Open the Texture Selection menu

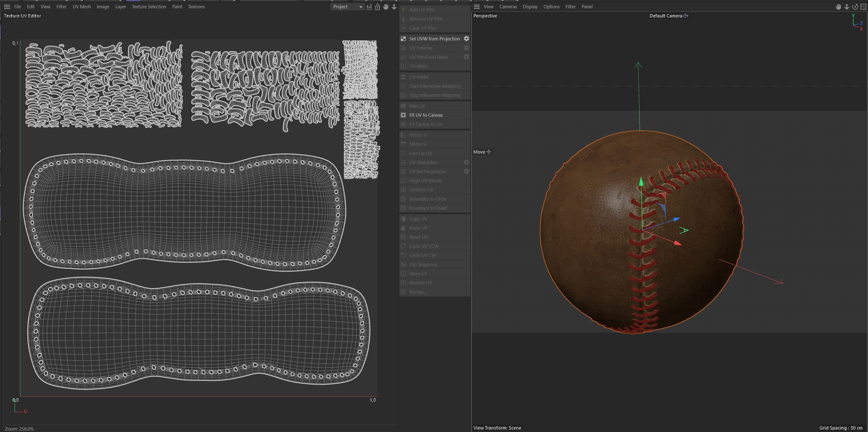coord(149,7)
